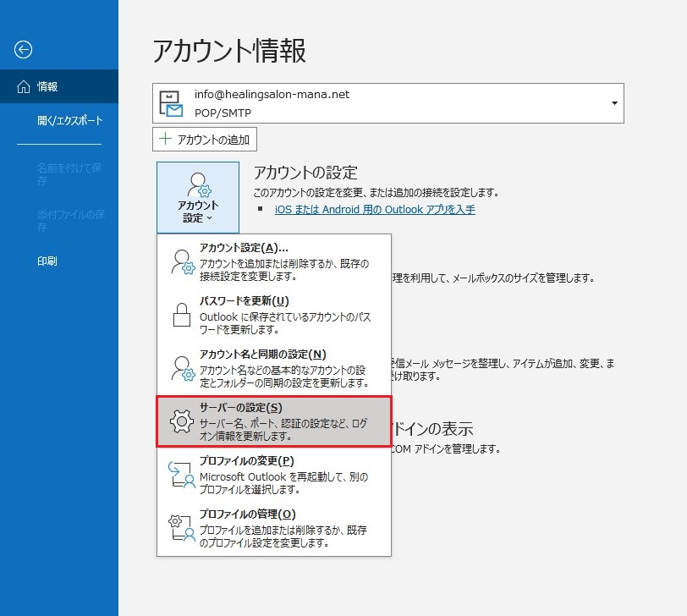Select 名前を付けて保存 in the sidebar
Image resolution: width=687 pixels, height=616 pixels.
pyautogui.click(x=69, y=174)
